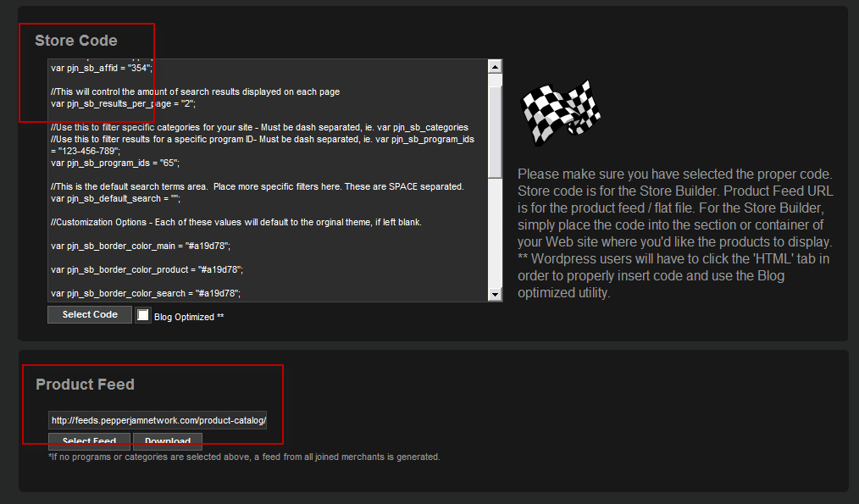Click the 'var pjn_sb_border_color_search' line
The image size is (859, 504).
pos(146,293)
